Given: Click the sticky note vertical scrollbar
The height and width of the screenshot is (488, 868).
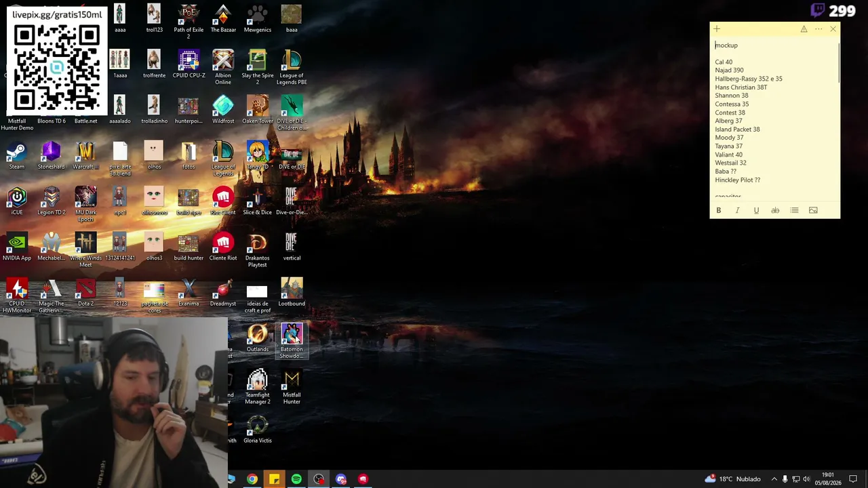Looking at the screenshot, I should 839,63.
